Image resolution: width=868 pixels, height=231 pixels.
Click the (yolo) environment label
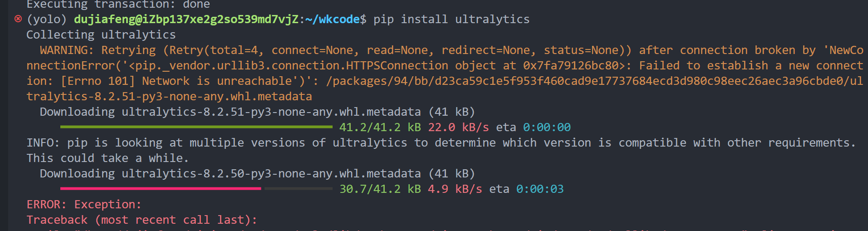tap(47, 19)
